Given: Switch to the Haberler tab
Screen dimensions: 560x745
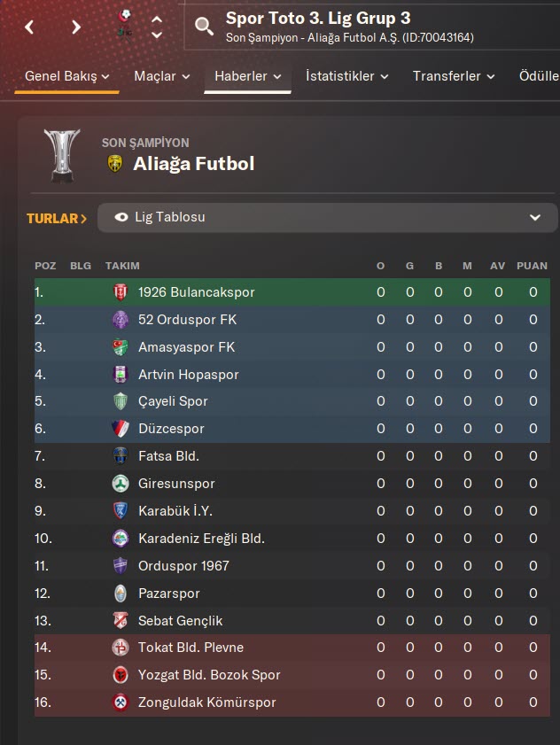Looking at the screenshot, I should (x=247, y=76).
